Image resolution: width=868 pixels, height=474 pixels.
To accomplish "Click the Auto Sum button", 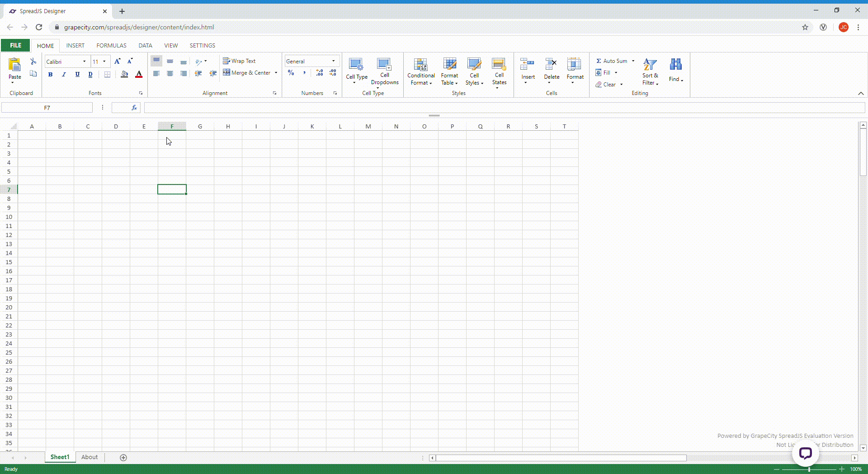I will pyautogui.click(x=612, y=61).
